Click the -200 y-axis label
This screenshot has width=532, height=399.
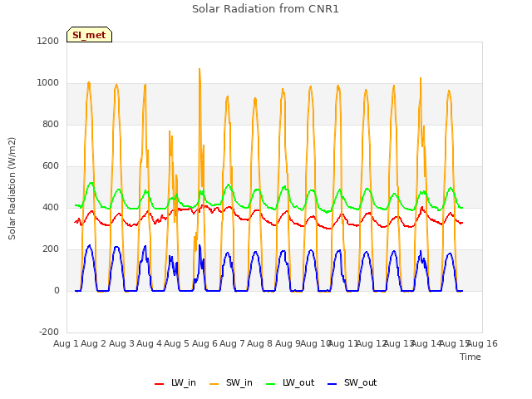pyautogui.click(x=49, y=332)
